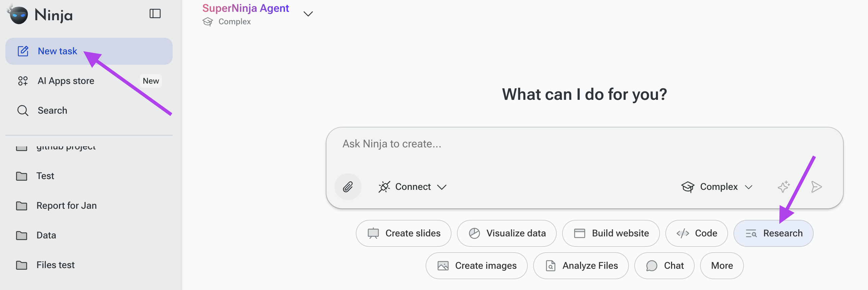Screen dimensions: 868x290
Task: Click the New badge beside AI Apps store
Action: [x=151, y=81]
